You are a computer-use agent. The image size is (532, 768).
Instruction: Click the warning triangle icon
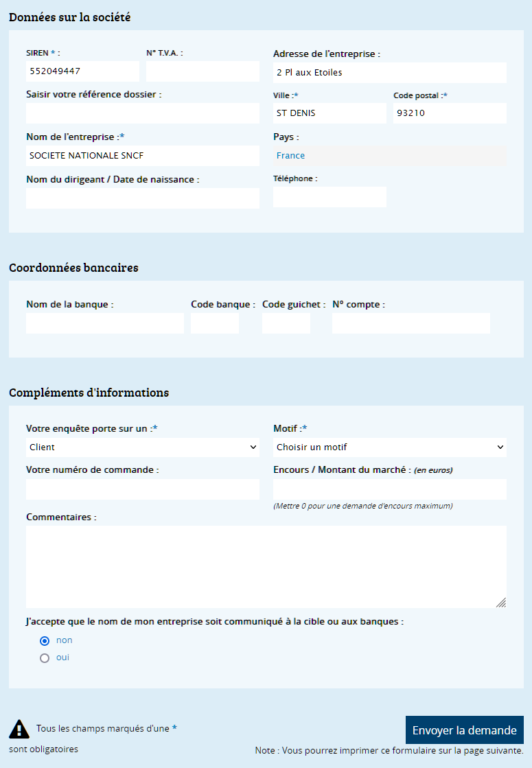coord(19,729)
